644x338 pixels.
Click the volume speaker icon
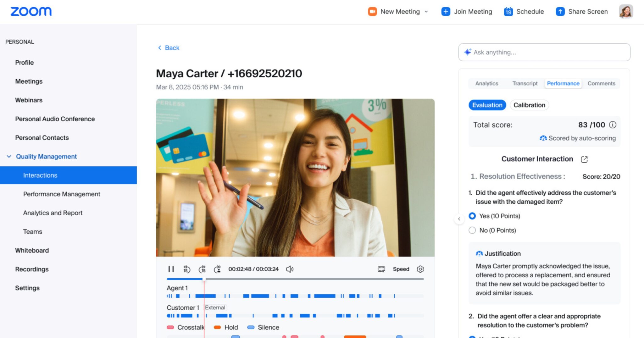[290, 269]
